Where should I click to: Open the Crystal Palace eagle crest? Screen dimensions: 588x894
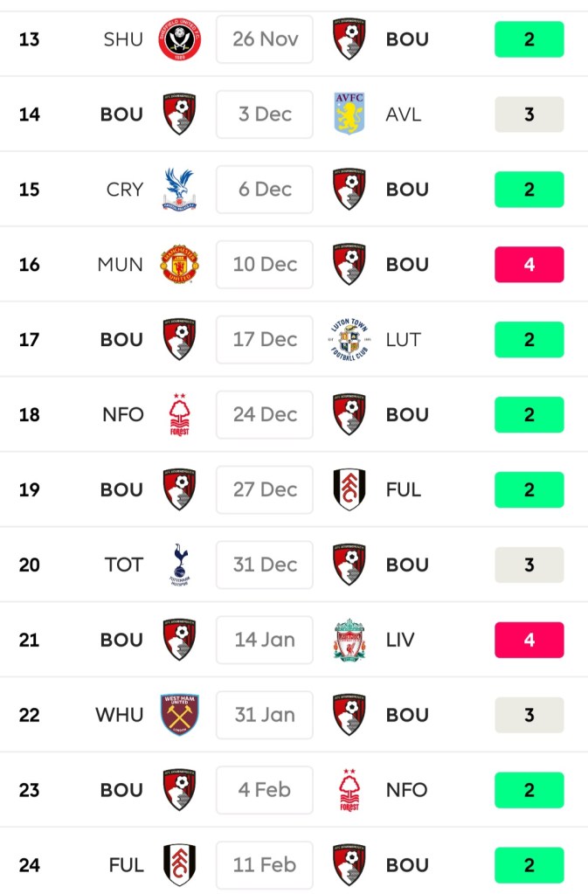click(x=179, y=190)
